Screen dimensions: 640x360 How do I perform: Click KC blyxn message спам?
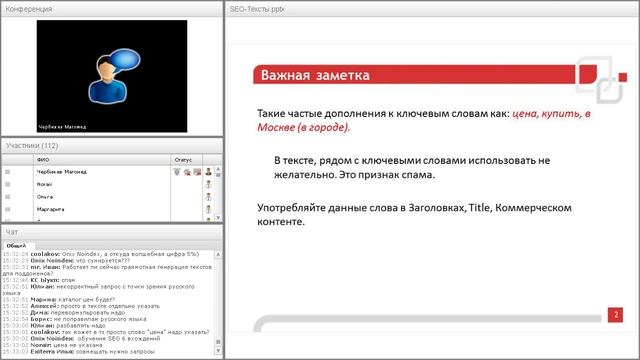pos(39,280)
